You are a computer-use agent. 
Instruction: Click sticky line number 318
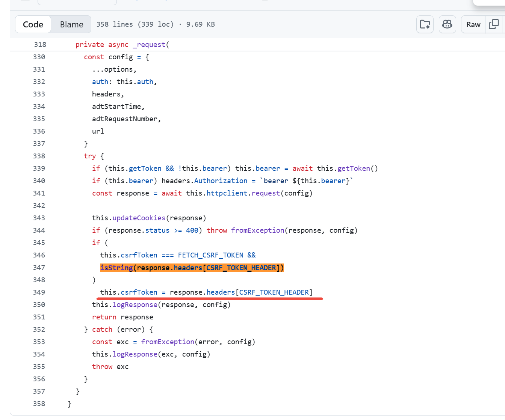40,45
